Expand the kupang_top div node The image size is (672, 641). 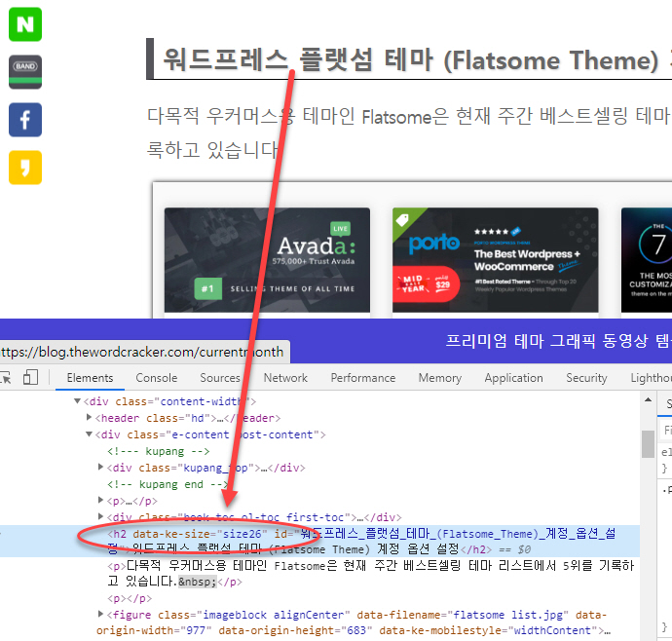pyautogui.click(x=100, y=467)
